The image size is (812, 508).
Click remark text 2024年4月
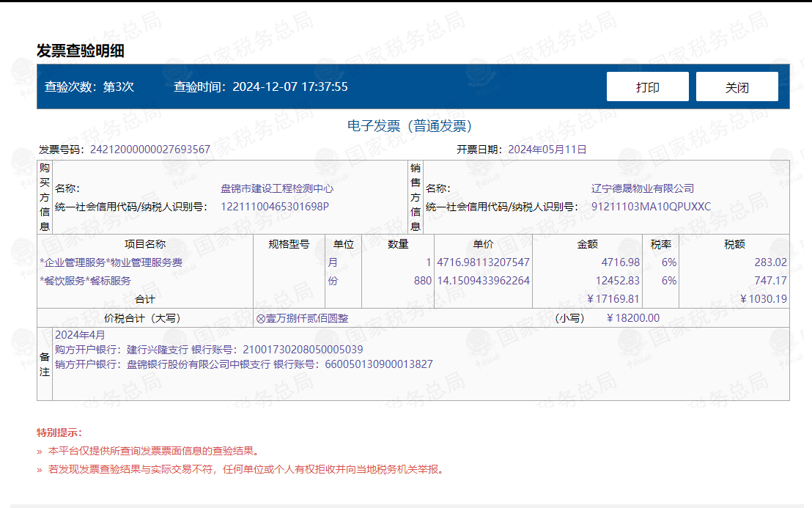coord(81,335)
